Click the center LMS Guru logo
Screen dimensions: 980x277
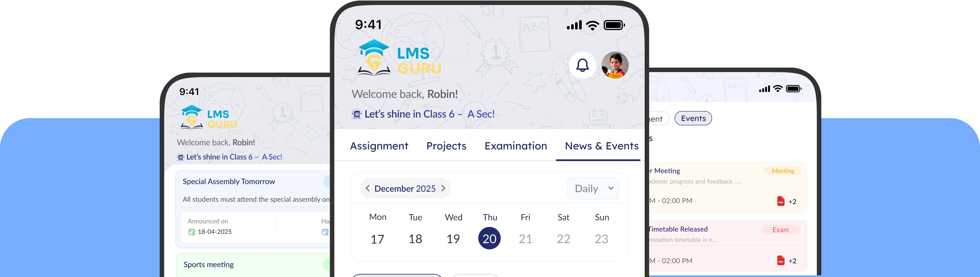click(399, 58)
